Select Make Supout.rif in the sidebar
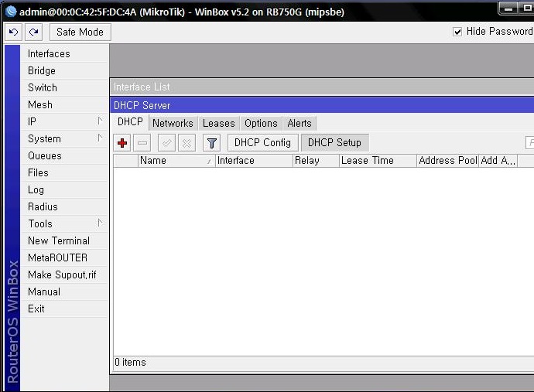 pyautogui.click(x=64, y=275)
